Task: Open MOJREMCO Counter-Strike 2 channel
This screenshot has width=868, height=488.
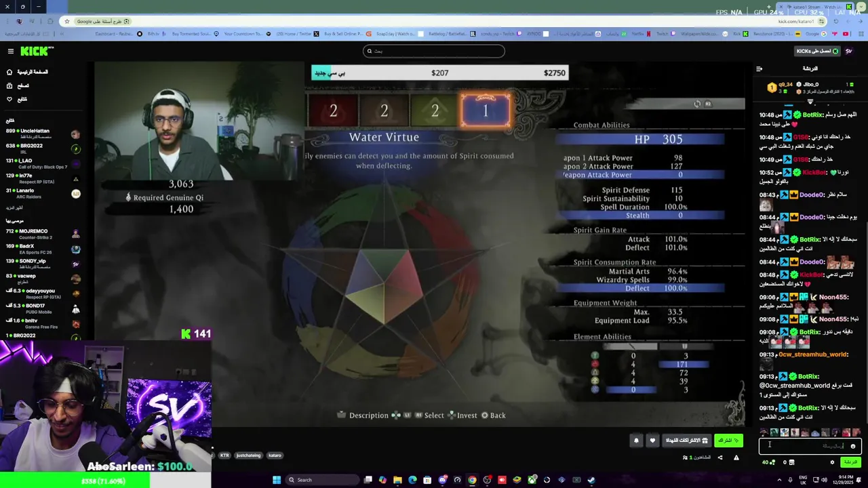Action: (42, 234)
